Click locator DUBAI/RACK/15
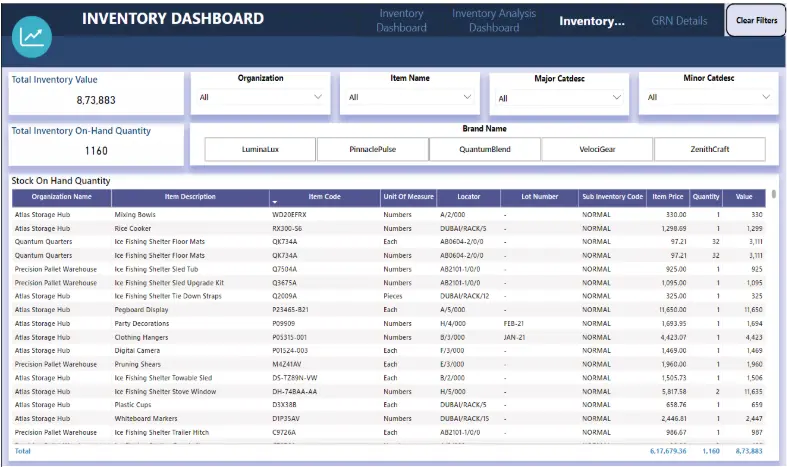Image resolution: width=787 pixels, height=467 pixels. [x=464, y=418]
